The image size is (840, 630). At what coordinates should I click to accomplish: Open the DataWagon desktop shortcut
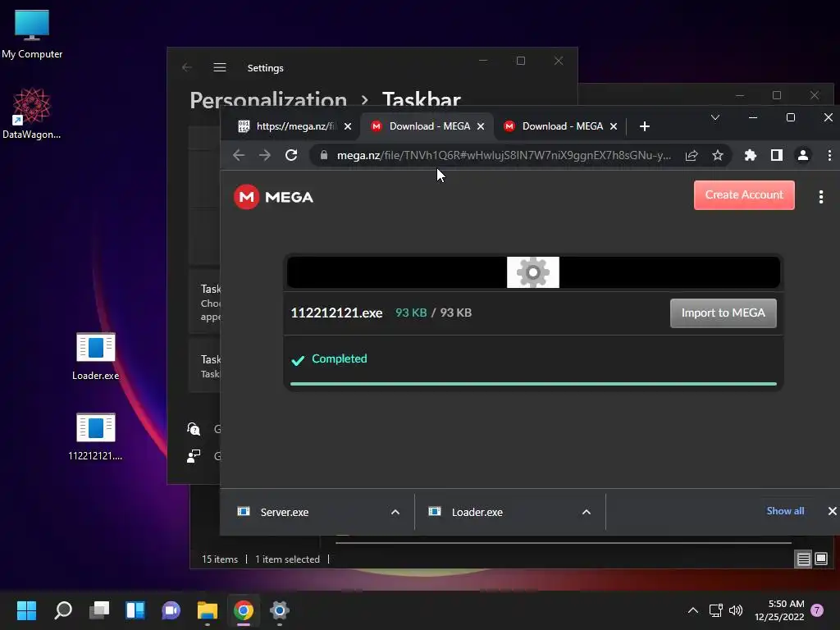tap(32, 113)
